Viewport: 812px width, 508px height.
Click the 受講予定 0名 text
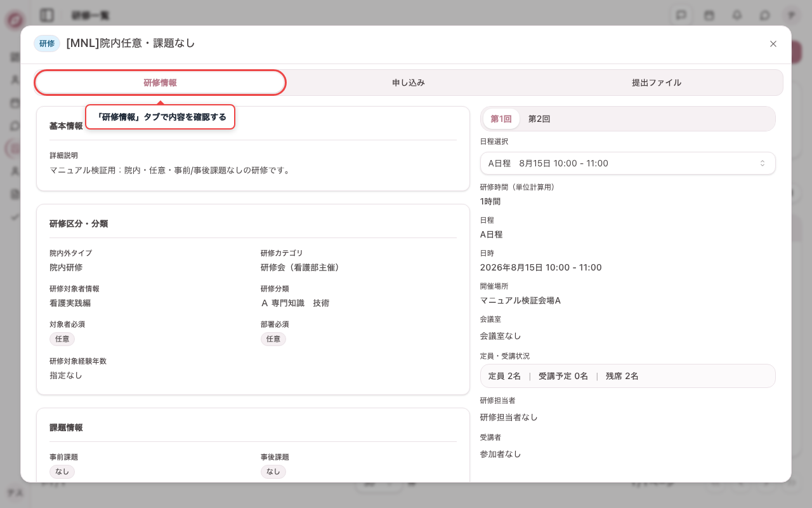[x=563, y=376]
